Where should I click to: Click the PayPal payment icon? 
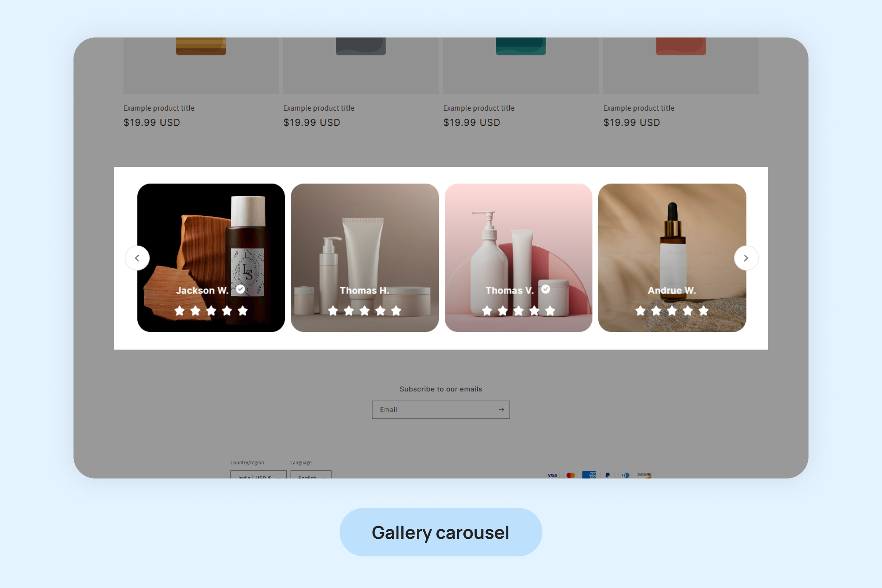[607, 475]
